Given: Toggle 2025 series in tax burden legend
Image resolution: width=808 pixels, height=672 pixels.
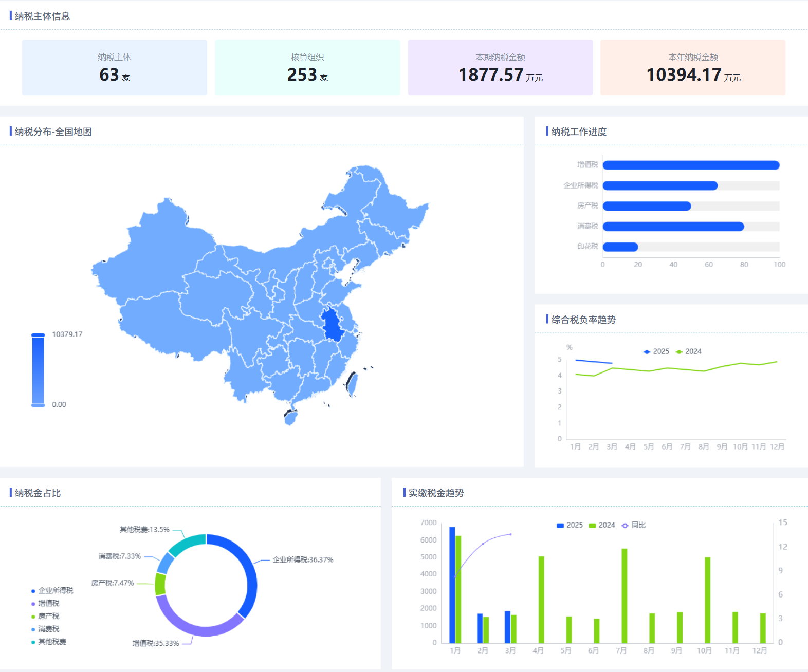Looking at the screenshot, I should click(x=656, y=351).
